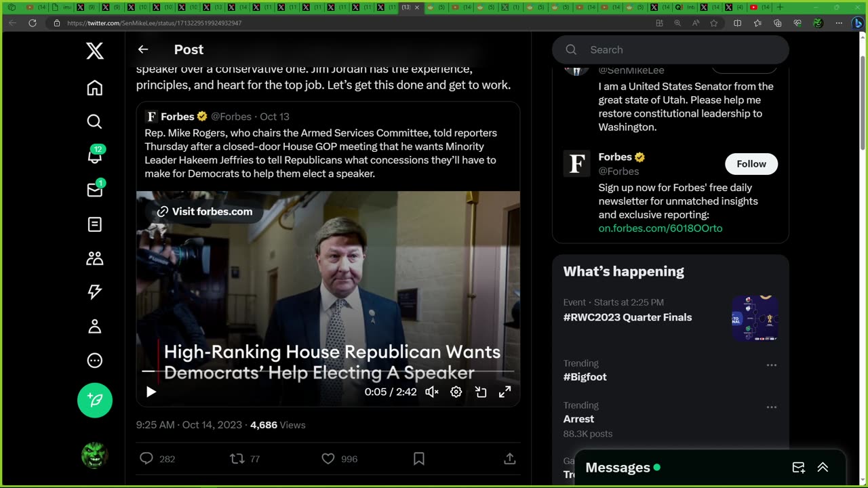Play the Forbes video
Image resolution: width=868 pixels, height=488 pixels.
tap(151, 392)
